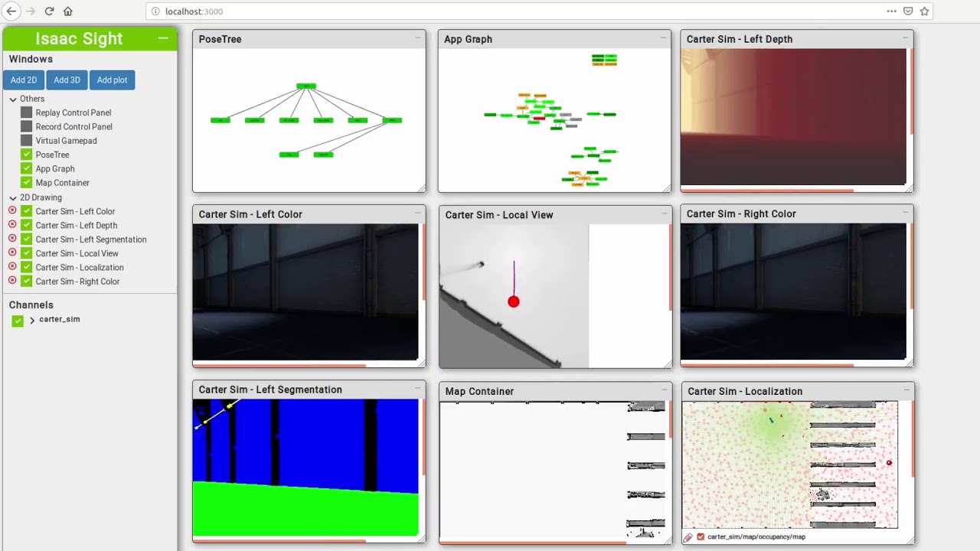Toggle carter_sim/map/occupancy/map checkbox in Localization
This screenshot has width=980, height=551.
click(x=701, y=537)
